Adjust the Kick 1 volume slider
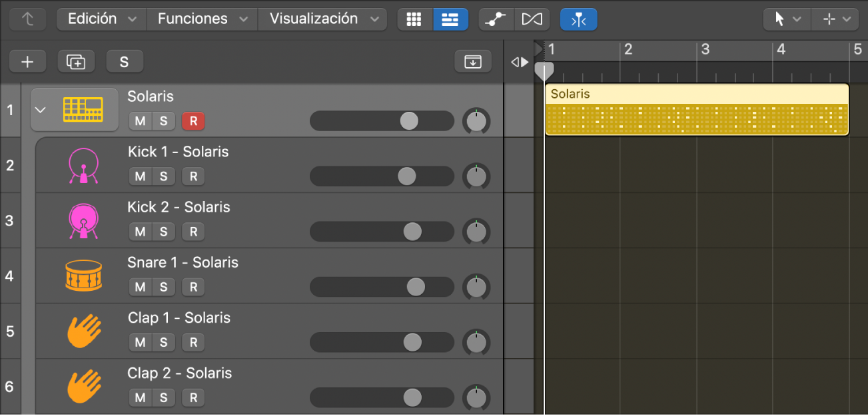The width and height of the screenshot is (868, 416). pos(407,176)
